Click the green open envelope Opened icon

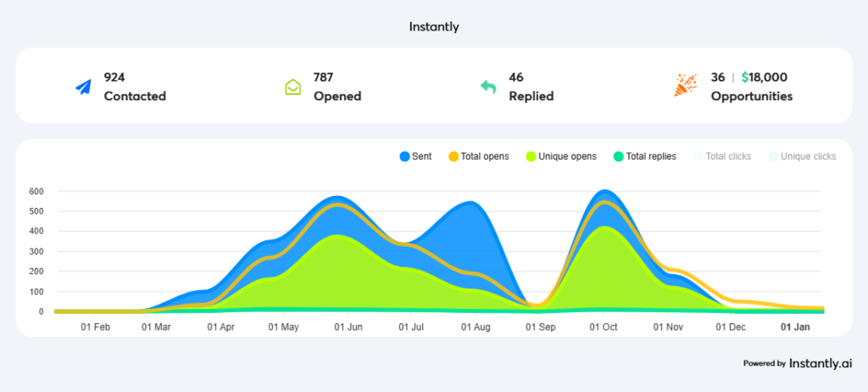292,87
